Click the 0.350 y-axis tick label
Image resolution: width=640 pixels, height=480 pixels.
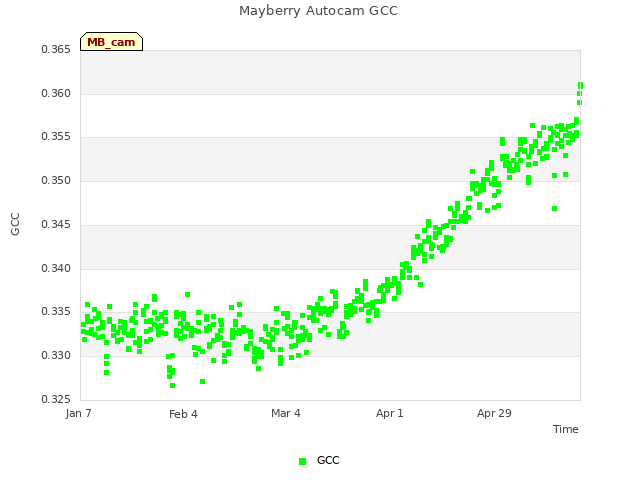tap(56, 180)
